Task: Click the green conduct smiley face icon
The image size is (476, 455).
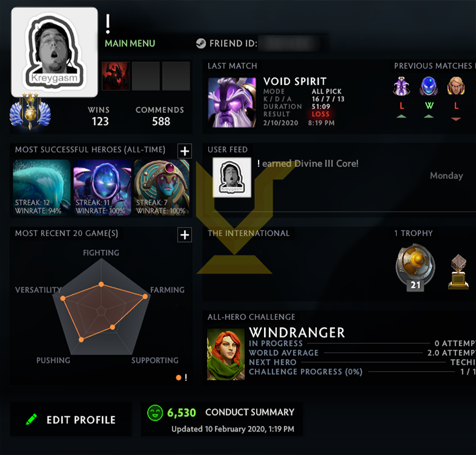Action: [x=155, y=413]
